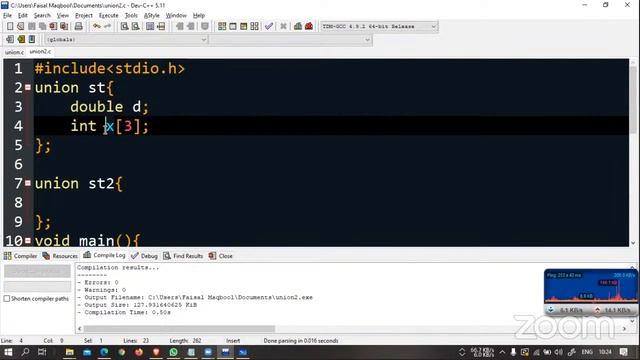This screenshot has height=360, width=640.
Task: Click the Save file toolbar icon
Action: click(31, 26)
